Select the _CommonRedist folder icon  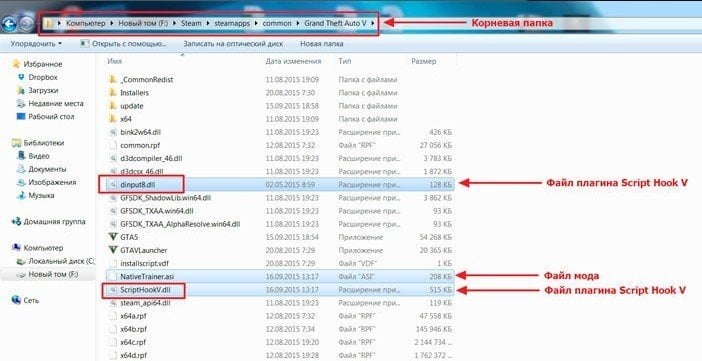pos(113,80)
